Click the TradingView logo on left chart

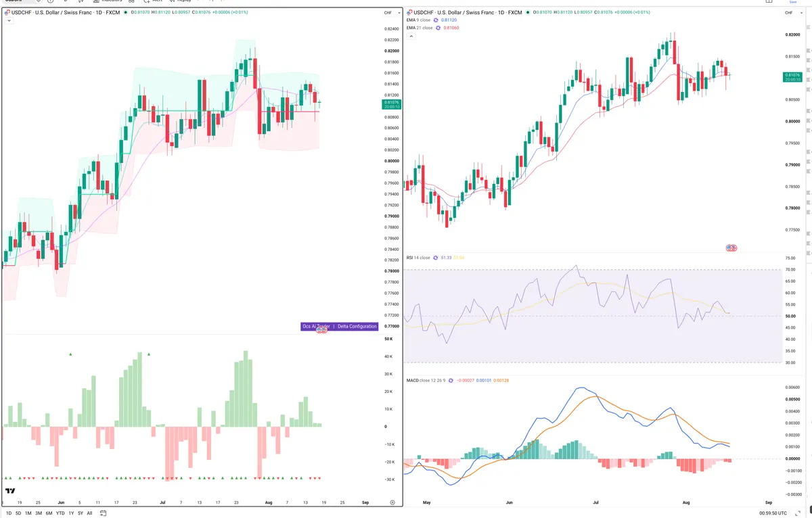pos(10,492)
